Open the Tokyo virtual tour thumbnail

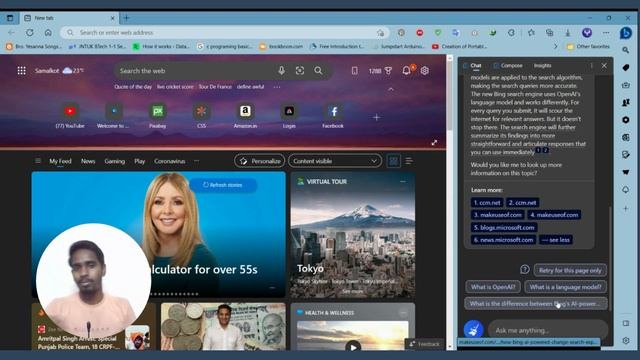353,235
